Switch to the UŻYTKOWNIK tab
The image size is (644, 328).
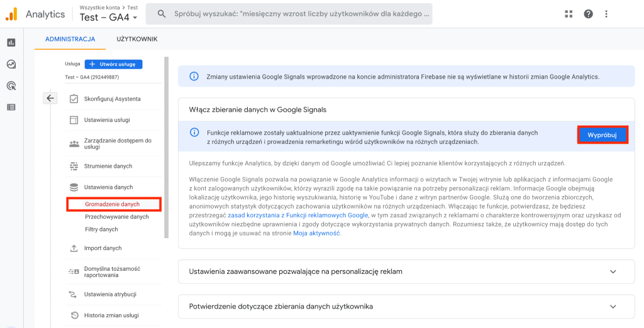coord(137,39)
